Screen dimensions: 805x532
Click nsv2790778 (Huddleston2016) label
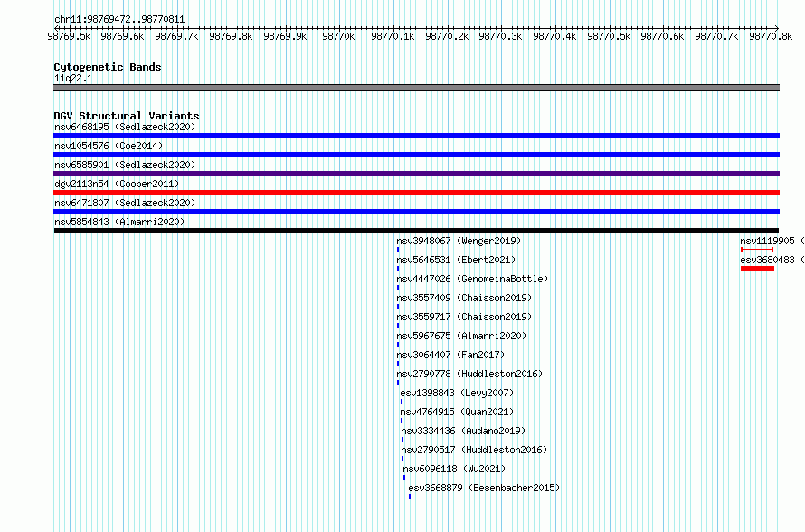[469, 374]
